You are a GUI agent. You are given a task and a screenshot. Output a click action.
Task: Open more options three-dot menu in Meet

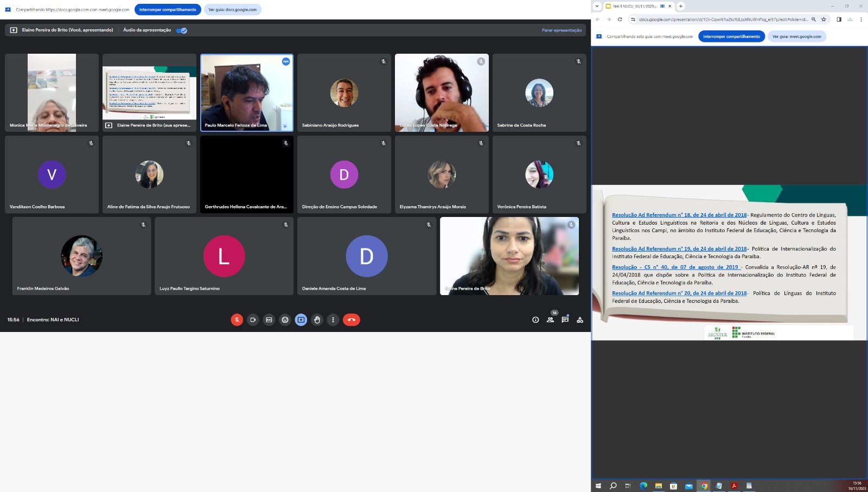(333, 320)
